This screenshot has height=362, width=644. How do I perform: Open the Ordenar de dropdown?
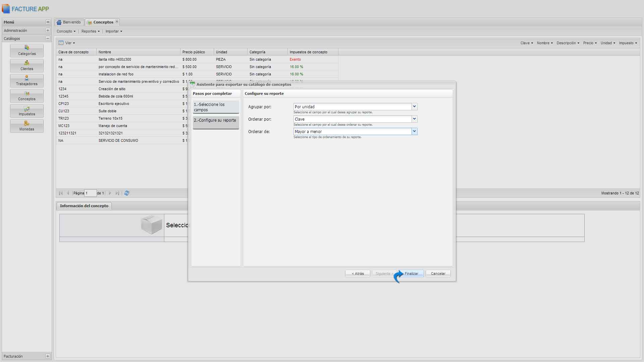[x=414, y=131]
